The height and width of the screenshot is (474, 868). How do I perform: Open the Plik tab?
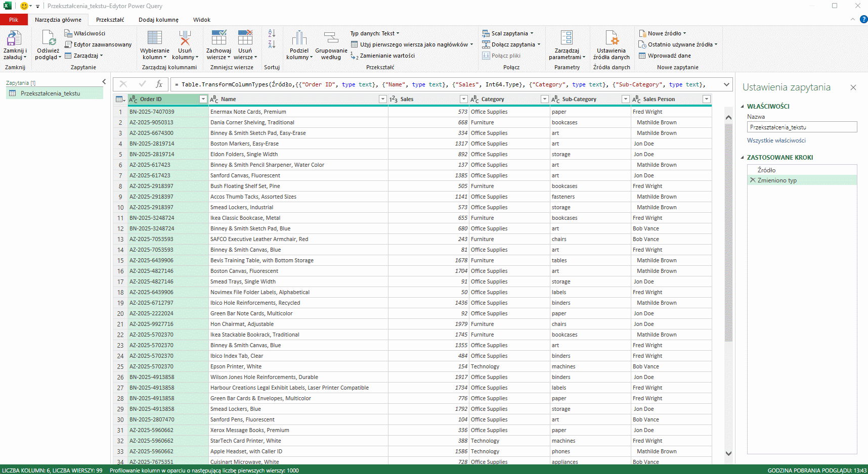[14, 20]
